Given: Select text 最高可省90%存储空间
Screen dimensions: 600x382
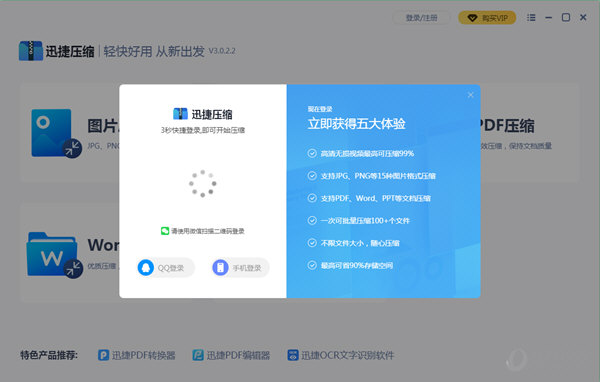Looking at the screenshot, I should 357,266.
